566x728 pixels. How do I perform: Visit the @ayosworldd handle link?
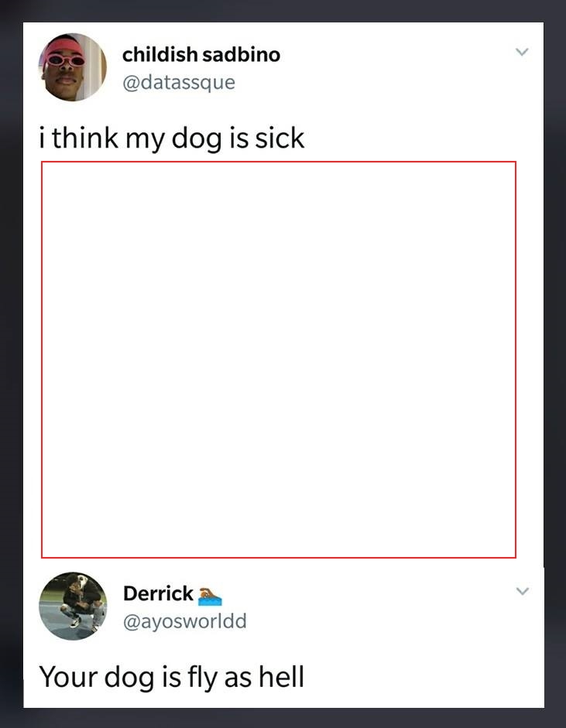[x=184, y=621]
